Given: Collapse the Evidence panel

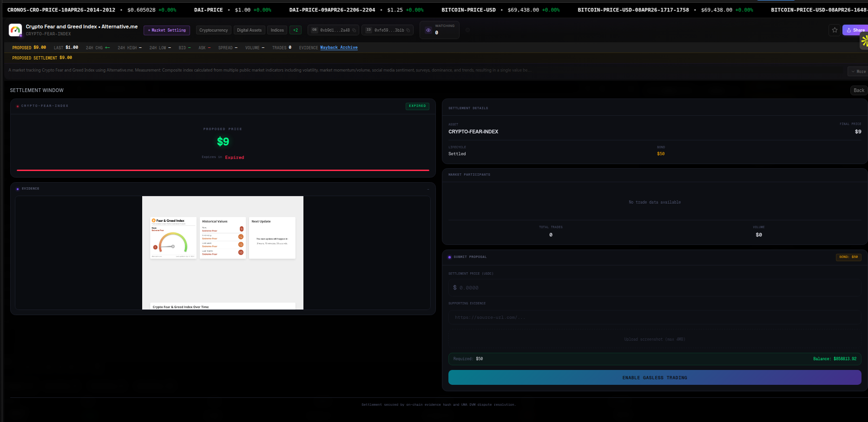Looking at the screenshot, I should pos(428,189).
